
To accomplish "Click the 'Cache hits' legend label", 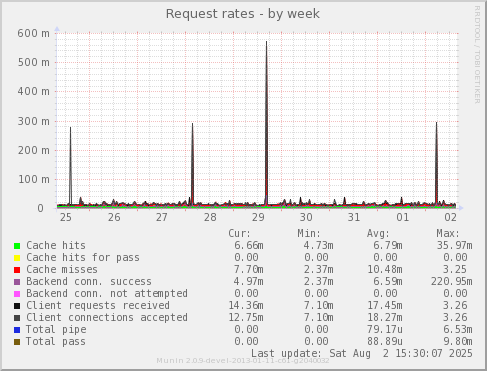I will pos(56,245).
